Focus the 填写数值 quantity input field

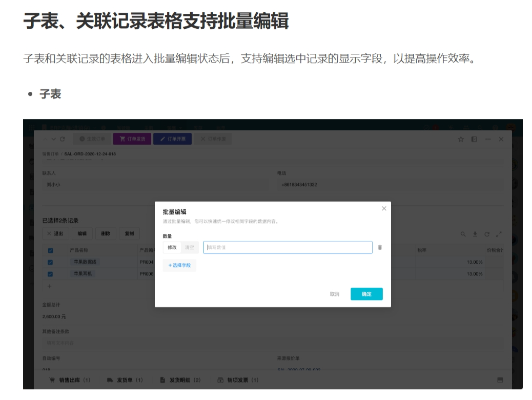tap(287, 247)
